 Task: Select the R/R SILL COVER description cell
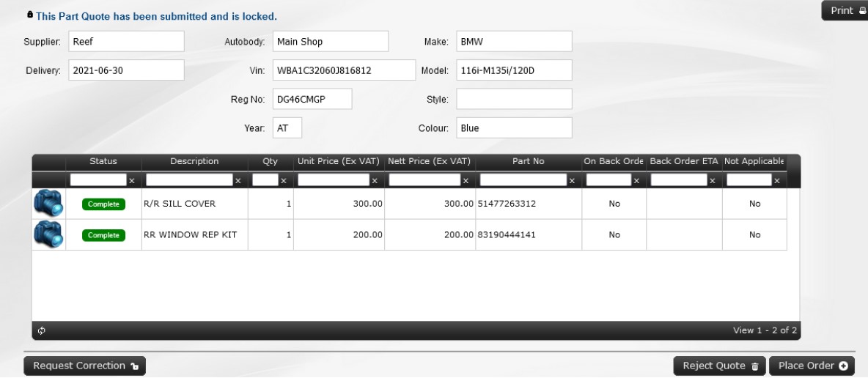pos(195,204)
